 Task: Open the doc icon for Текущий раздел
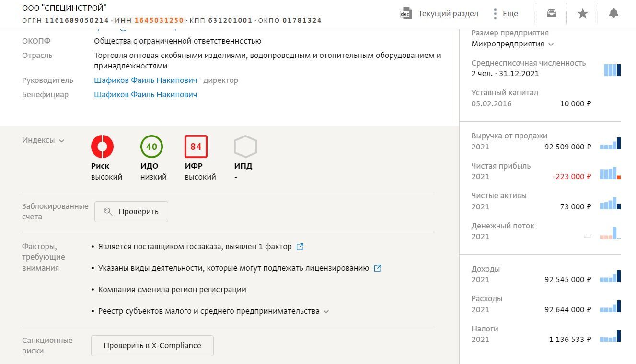pos(405,13)
